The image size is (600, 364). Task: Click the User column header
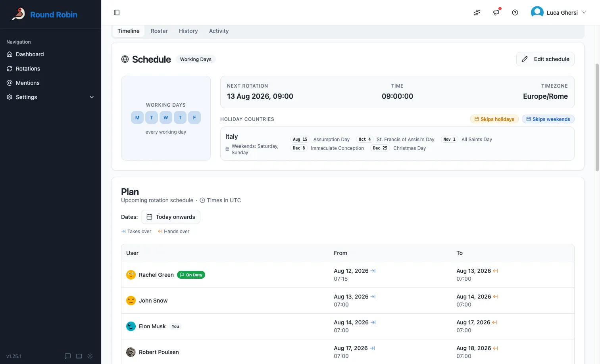(133, 253)
